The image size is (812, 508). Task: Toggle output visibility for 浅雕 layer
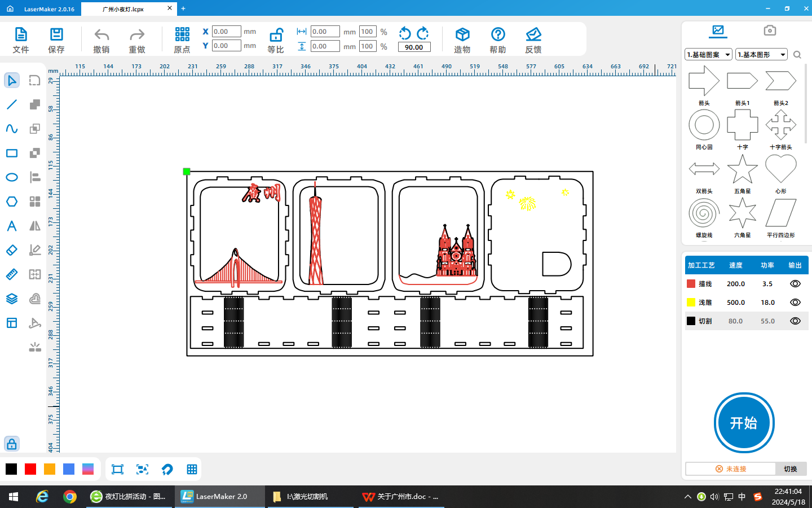pyautogui.click(x=795, y=303)
